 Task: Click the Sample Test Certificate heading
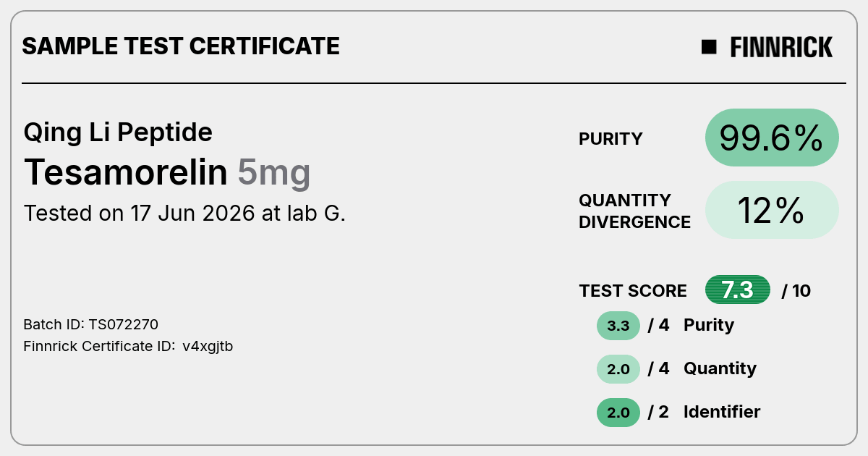tap(181, 46)
